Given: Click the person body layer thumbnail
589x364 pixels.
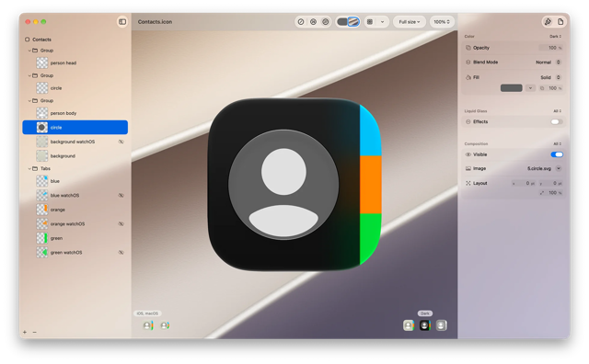Looking at the screenshot, I should tap(42, 113).
